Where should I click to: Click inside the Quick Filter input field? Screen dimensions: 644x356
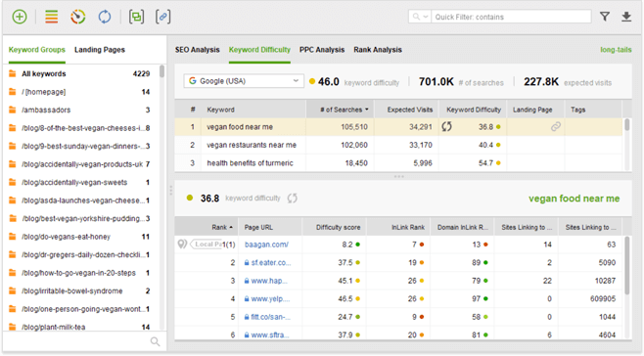pos(511,17)
